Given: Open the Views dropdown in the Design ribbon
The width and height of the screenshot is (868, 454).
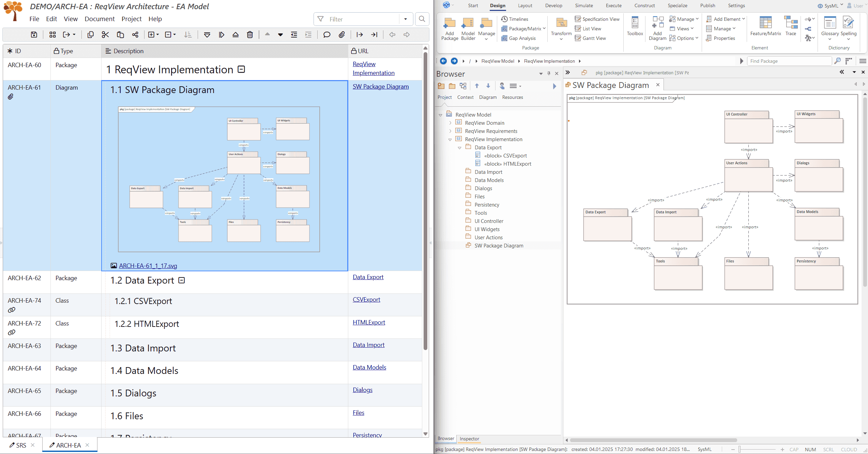Looking at the screenshot, I should point(683,28).
